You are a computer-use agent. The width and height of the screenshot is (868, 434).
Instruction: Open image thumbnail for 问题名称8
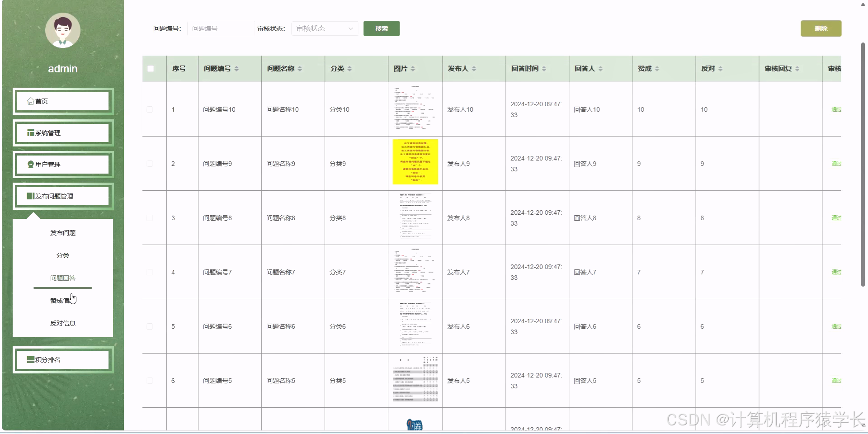(415, 216)
